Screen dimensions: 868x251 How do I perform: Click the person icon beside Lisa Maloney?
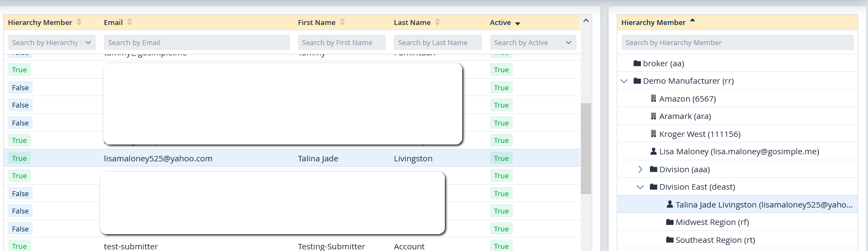[653, 152]
